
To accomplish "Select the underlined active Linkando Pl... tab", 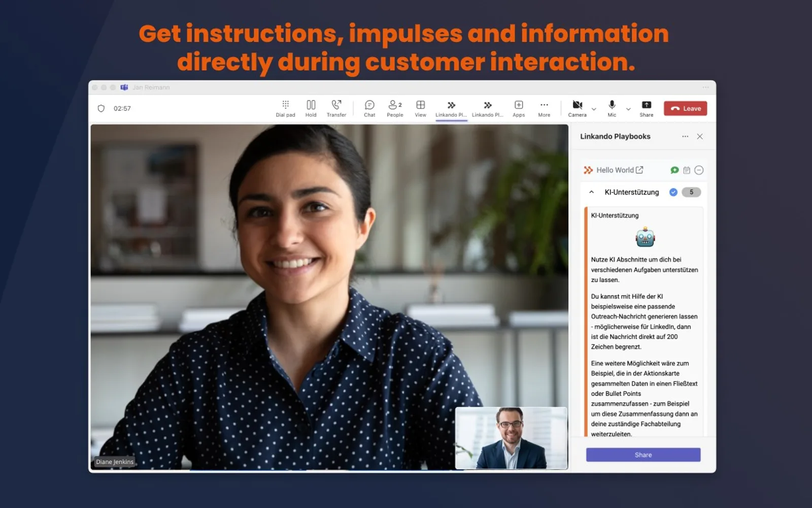I will (451, 109).
